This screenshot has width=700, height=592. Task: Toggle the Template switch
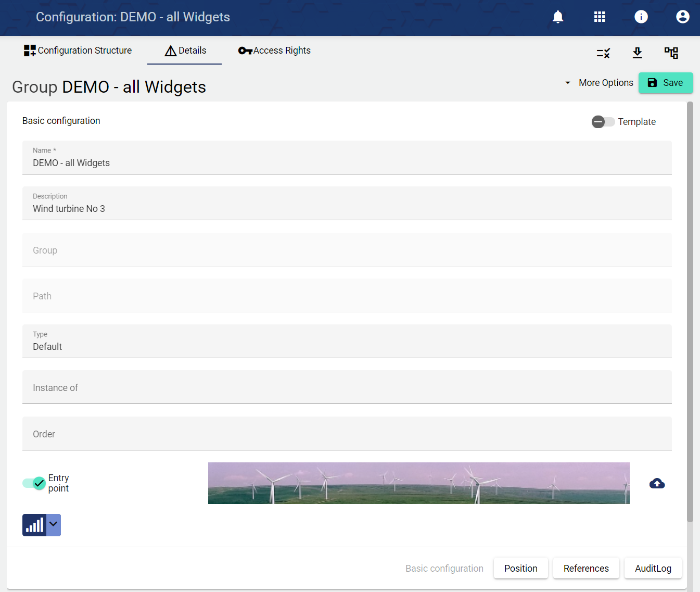[603, 122]
